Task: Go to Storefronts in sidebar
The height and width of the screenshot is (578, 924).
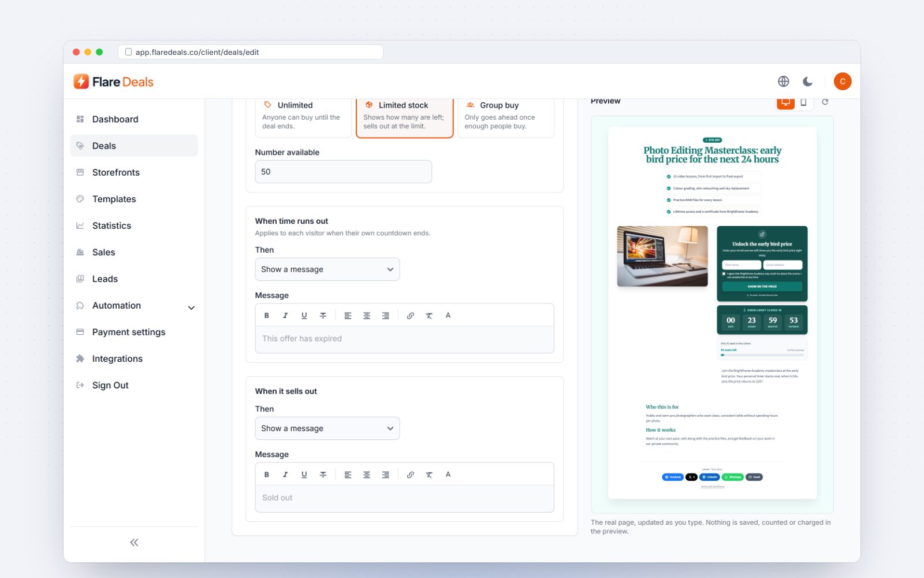Action: [x=134, y=172]
